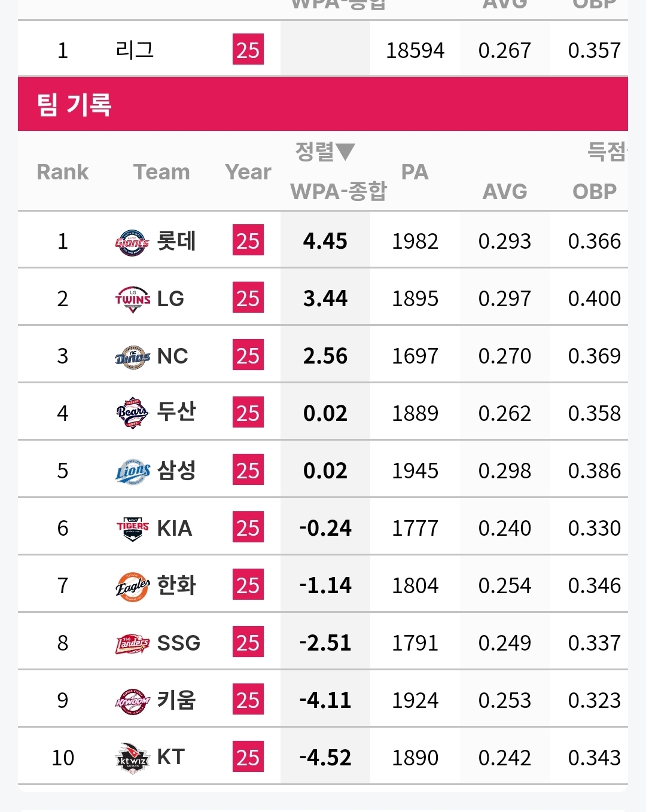Click the Samsung Lions team logo

[x=132, y=471]
